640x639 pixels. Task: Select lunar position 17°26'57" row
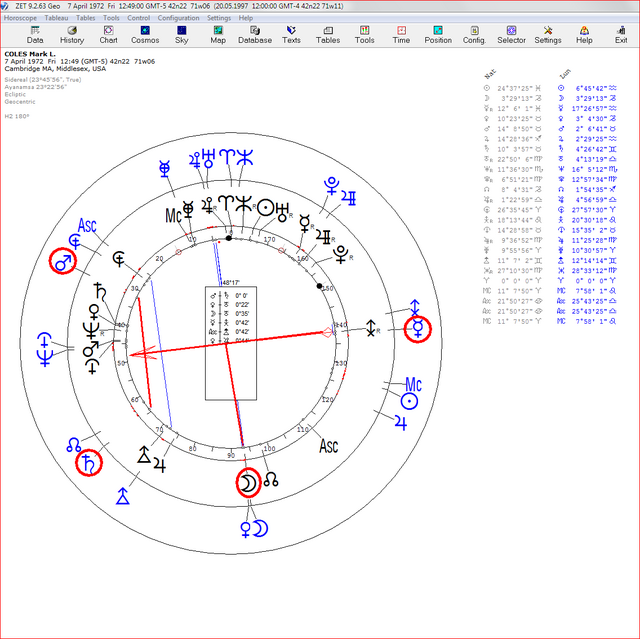coord(587,109)
